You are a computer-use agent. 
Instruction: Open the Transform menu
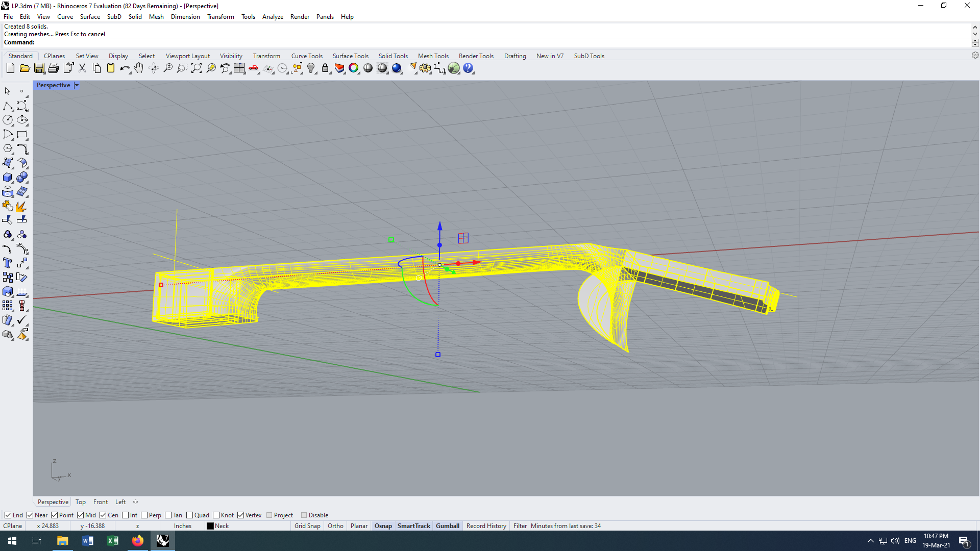point(220,17)
